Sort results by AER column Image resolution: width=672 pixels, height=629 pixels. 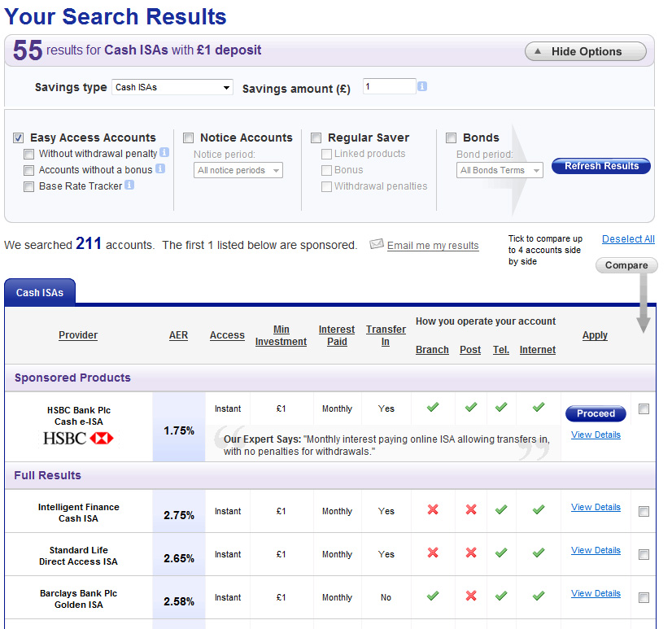(x=178, y=335)
